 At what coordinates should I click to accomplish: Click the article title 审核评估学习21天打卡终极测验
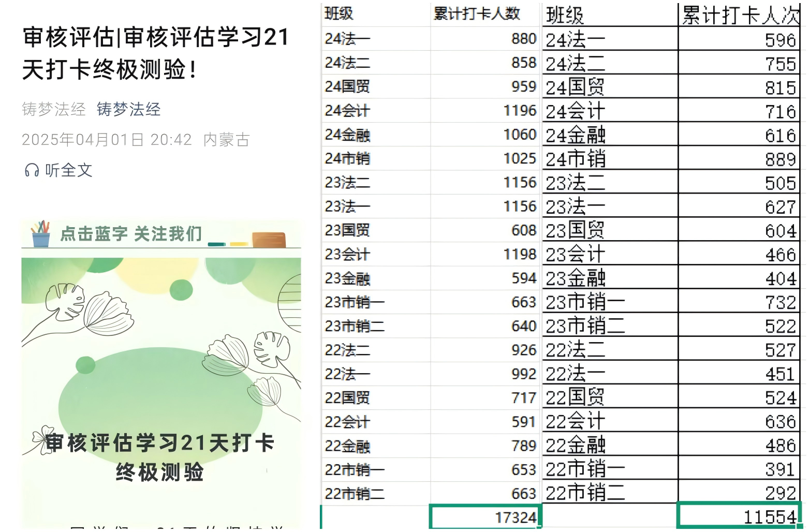click(155, 53)
